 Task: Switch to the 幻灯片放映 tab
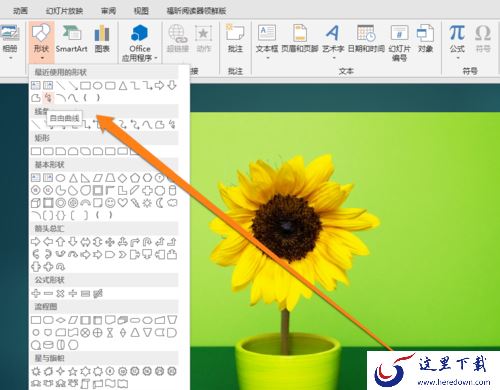click(64, 11)
